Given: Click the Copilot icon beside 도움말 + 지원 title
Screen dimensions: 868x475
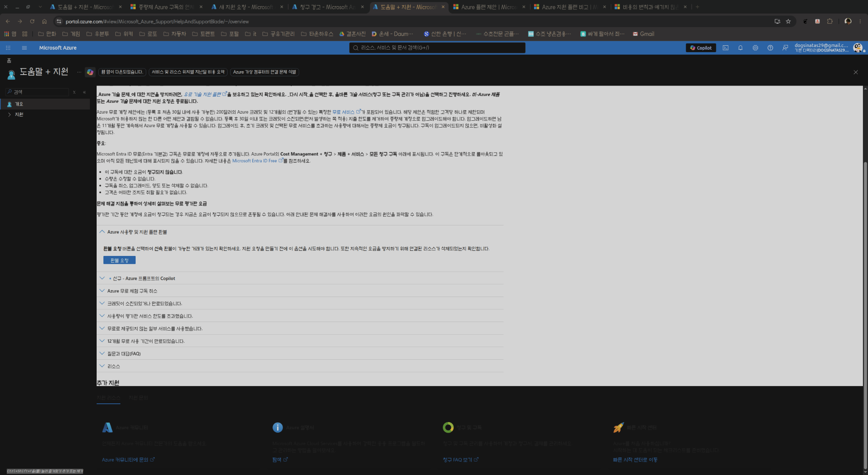Looking at the screenshot, I should (90, 72).
